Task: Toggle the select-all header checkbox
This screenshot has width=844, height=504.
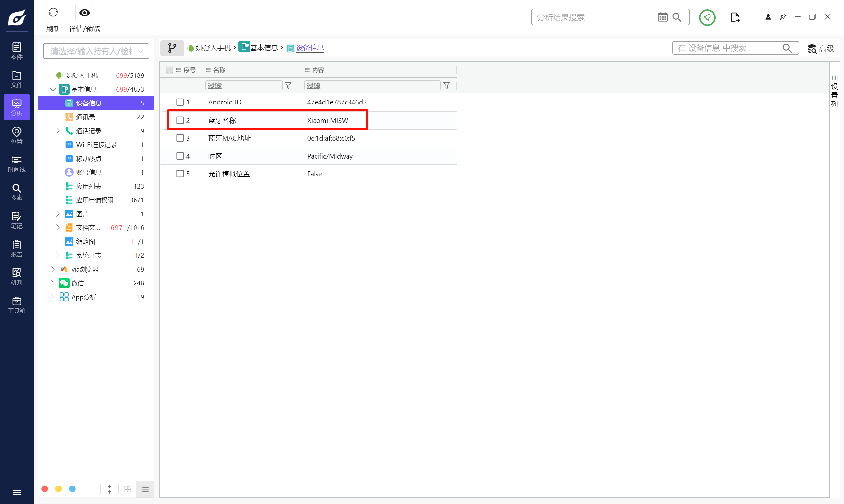Action: tap(169, 70)
